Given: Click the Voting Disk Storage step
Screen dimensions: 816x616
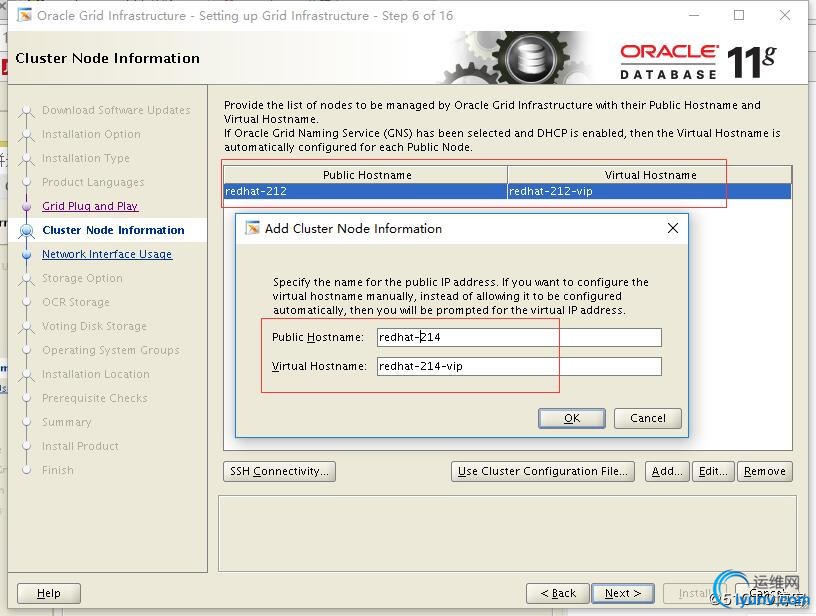Looking at the screenshot, I should click(x=94, y=326).
